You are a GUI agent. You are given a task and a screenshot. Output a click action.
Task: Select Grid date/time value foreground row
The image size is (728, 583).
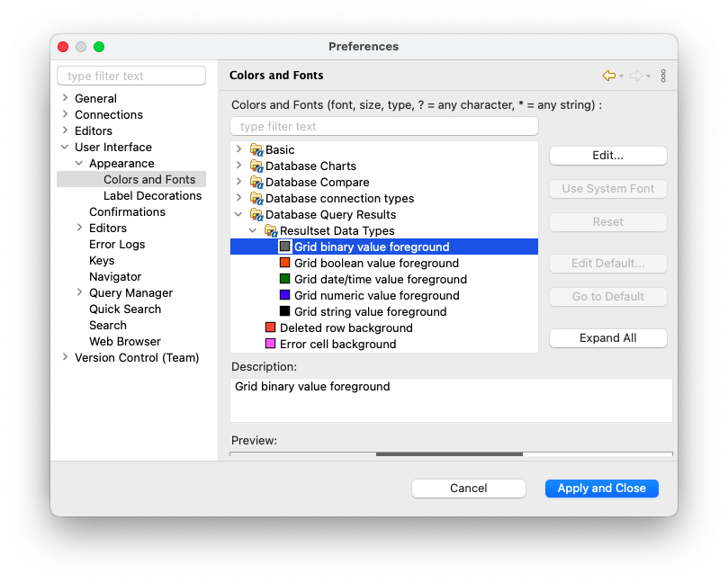tap(381, 280)
